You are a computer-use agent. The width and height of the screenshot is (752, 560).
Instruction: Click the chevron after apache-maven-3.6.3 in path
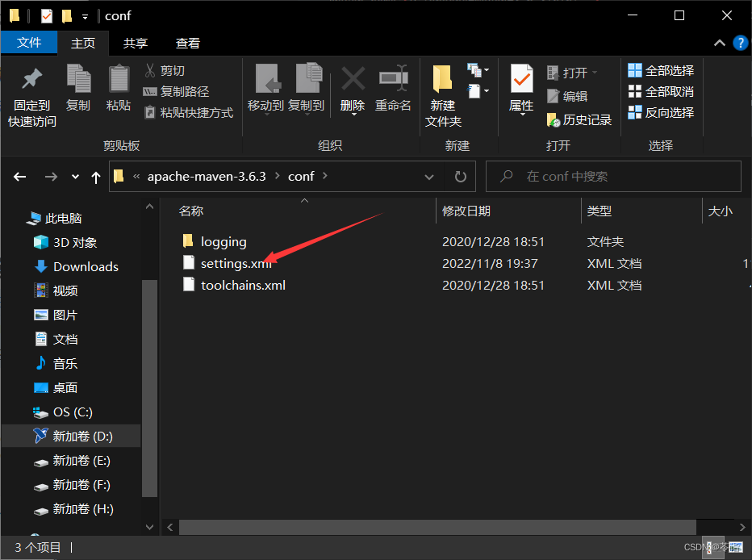click(x=278, y=176)
